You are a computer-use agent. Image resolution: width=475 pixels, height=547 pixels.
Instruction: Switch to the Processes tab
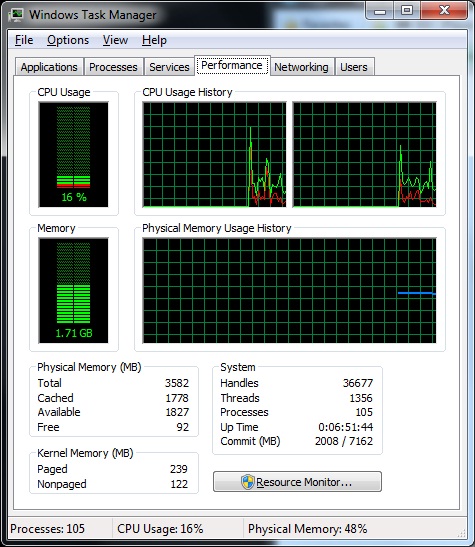pyautogui.click(x=113, y=67)
